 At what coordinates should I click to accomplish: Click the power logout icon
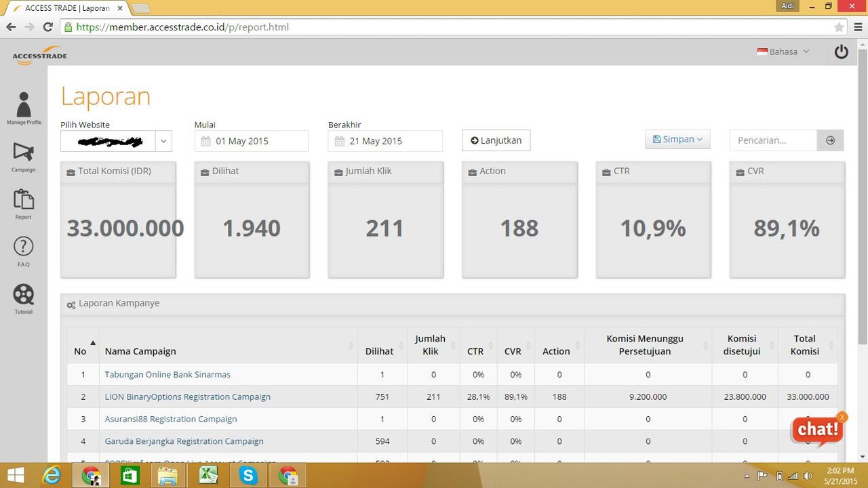pos(842,52)
